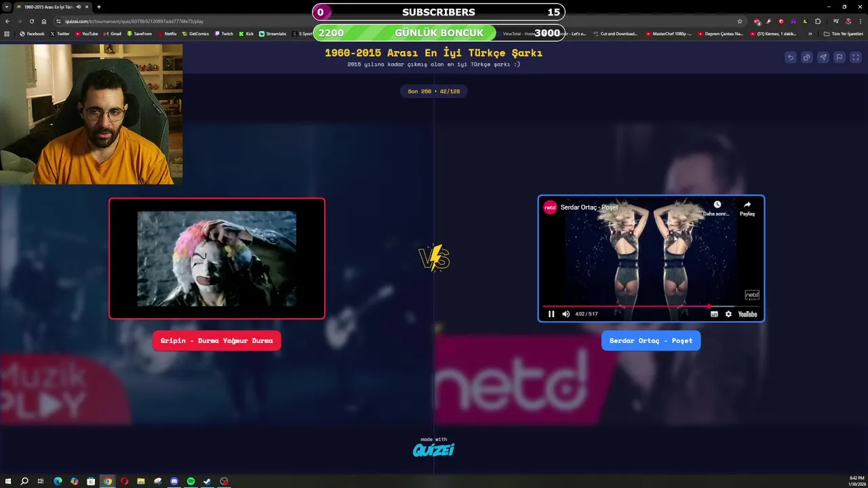Click the Watch later clock icon
Screen dimensions: 868x488
[x=717, y=205]
